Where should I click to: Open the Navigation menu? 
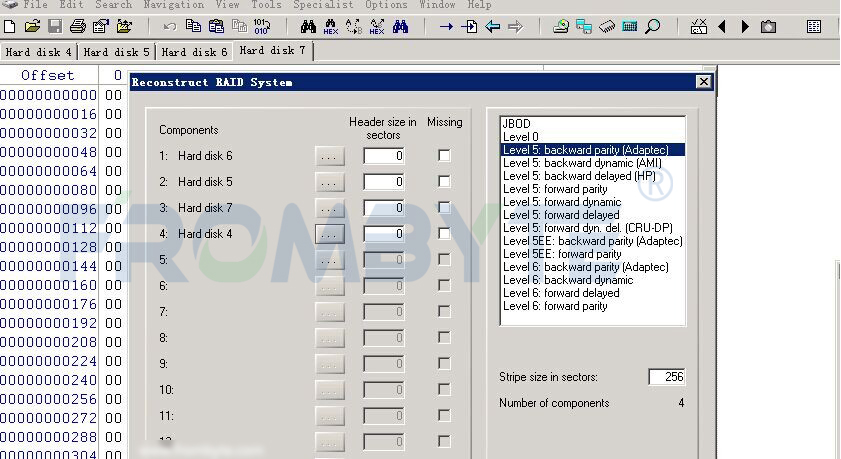tap(174, 5)
